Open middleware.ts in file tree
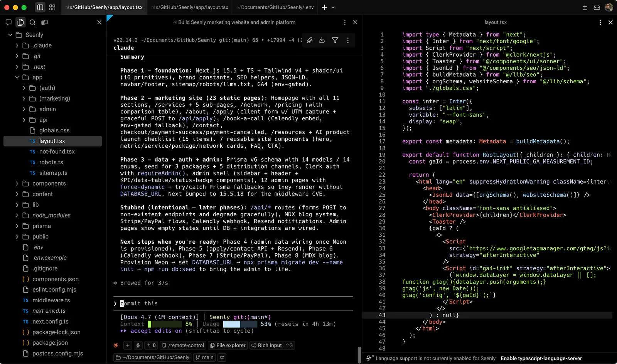The width and height of the screenshot is (617, 364). (51, 300)
